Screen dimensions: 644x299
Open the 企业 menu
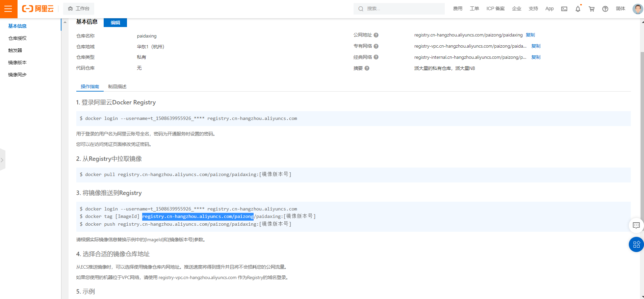tap(517, 9)
